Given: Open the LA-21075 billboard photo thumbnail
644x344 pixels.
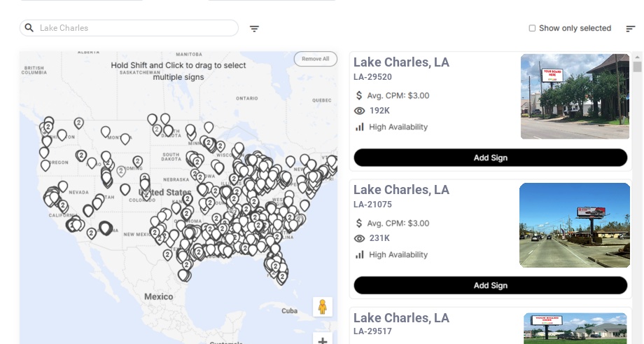Looking at the screenshot, I should click(x=575, y=225).
